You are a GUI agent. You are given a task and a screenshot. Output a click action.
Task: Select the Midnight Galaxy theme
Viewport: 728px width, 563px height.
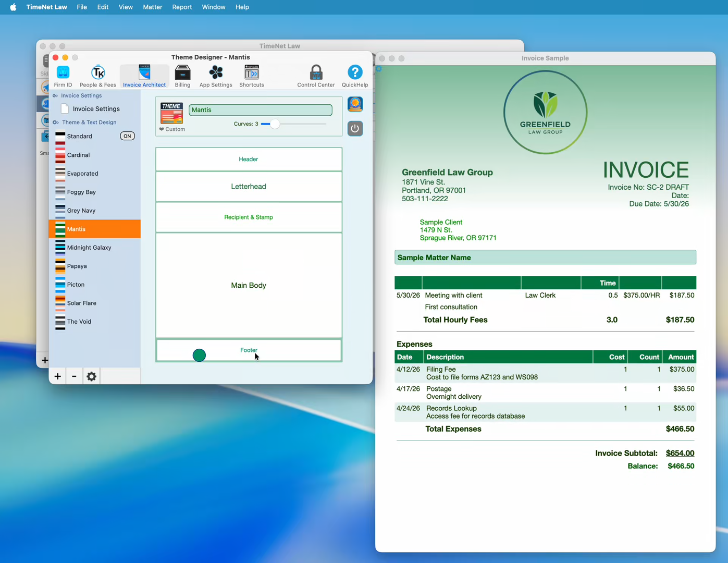coord(95,248)
